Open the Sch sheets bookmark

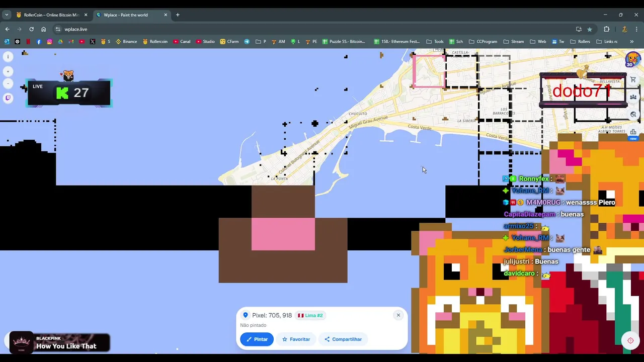(x=456, y=41)
